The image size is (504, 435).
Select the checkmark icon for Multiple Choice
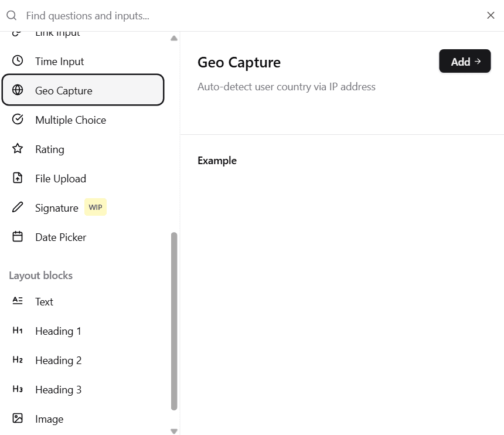coord(17,120)
